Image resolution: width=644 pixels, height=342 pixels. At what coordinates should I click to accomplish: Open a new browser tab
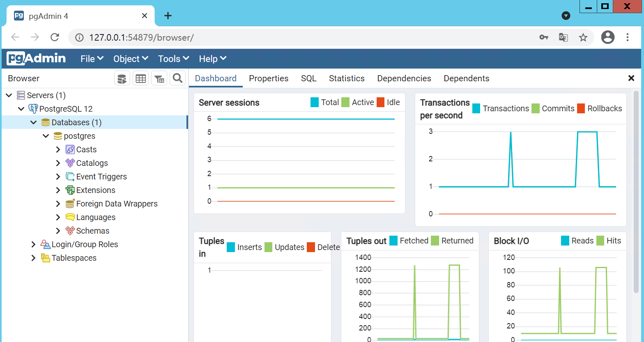pyautogui.click(x=168, y=16)
